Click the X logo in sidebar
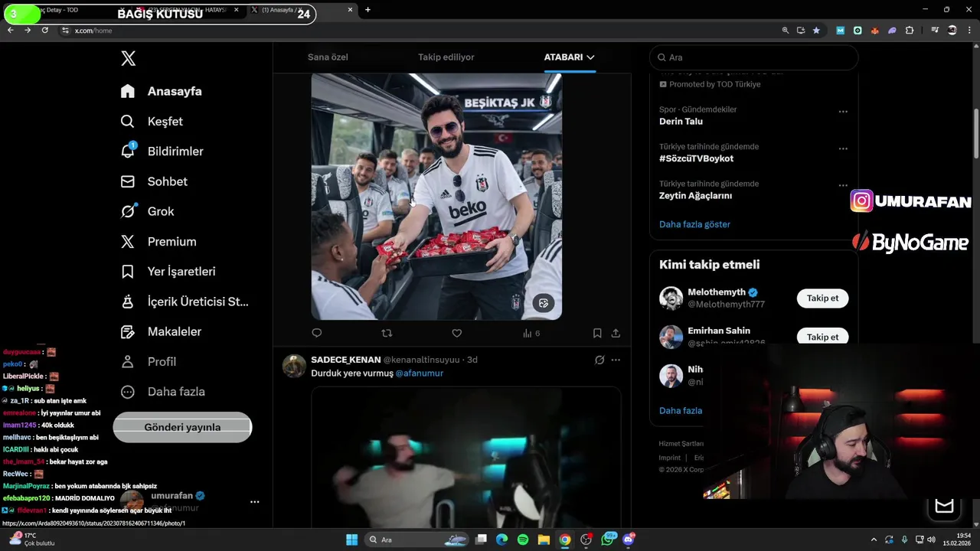 [128, 58]
